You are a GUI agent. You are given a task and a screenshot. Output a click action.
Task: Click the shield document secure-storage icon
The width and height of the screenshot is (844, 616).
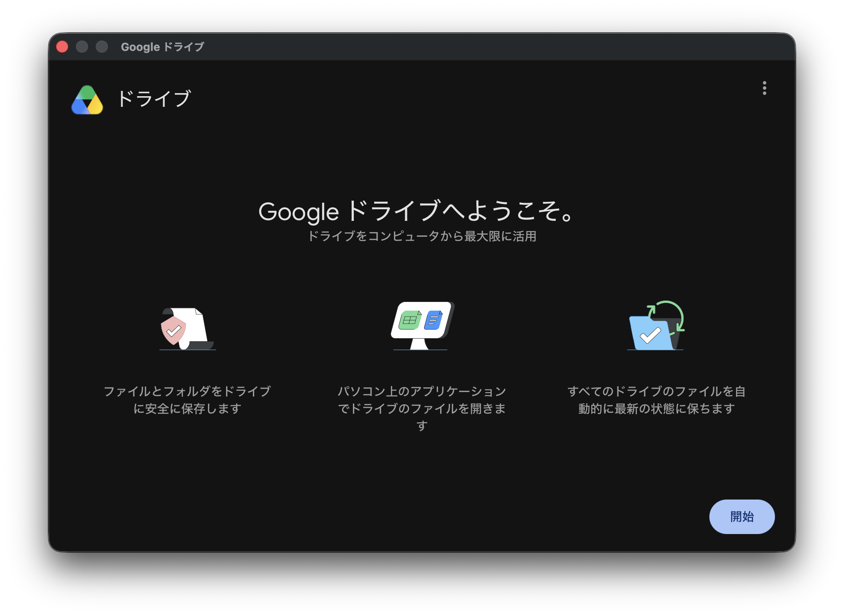pos(187,328)
